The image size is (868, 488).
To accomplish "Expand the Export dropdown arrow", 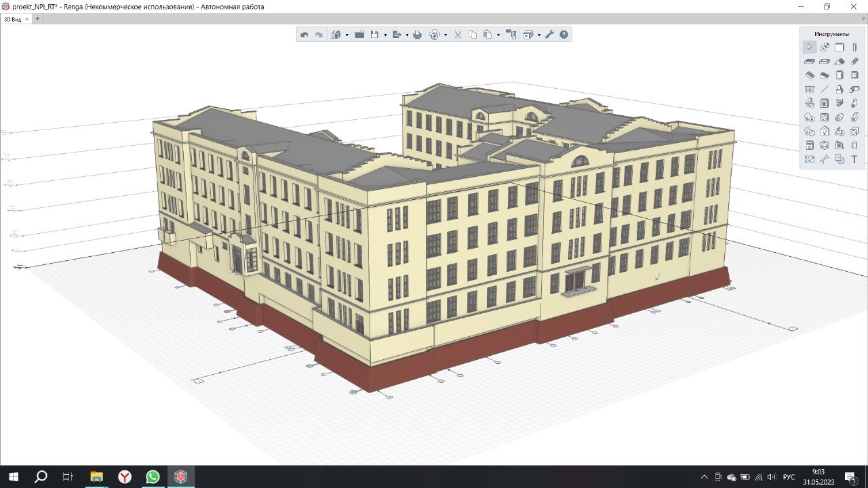I will [407, 35].
